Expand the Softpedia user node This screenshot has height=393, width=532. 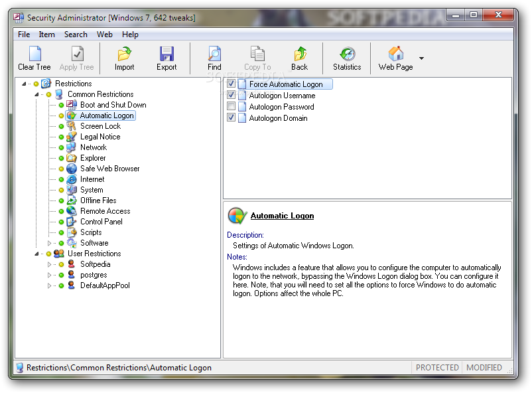[x=49, y=264]
